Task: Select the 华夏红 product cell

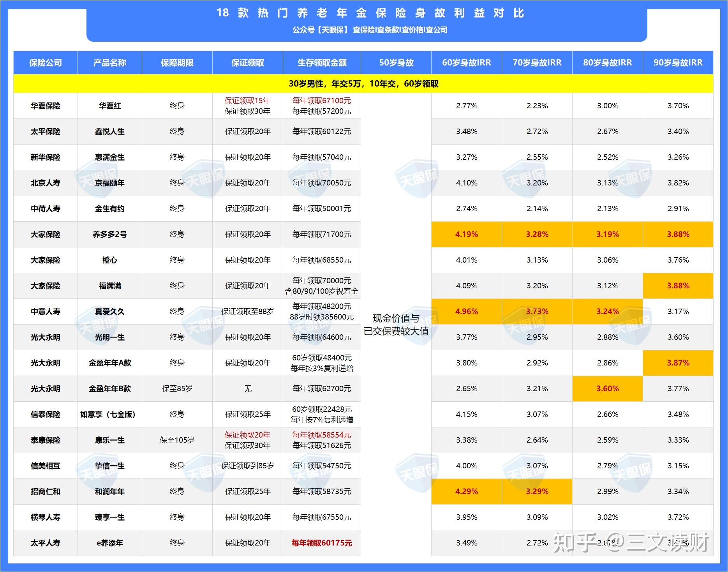Action: tap(110, 106)
